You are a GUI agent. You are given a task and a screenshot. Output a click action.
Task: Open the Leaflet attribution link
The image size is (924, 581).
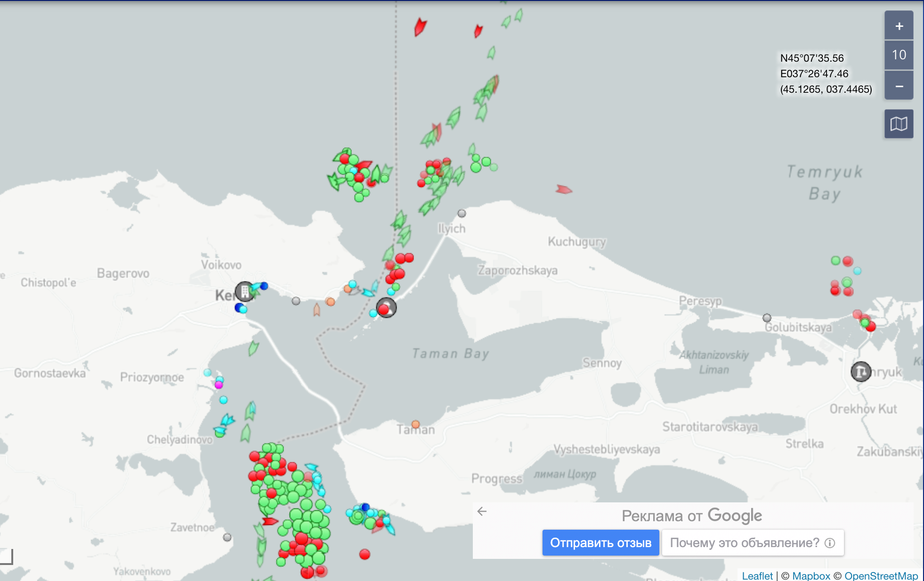click(757, 575)
